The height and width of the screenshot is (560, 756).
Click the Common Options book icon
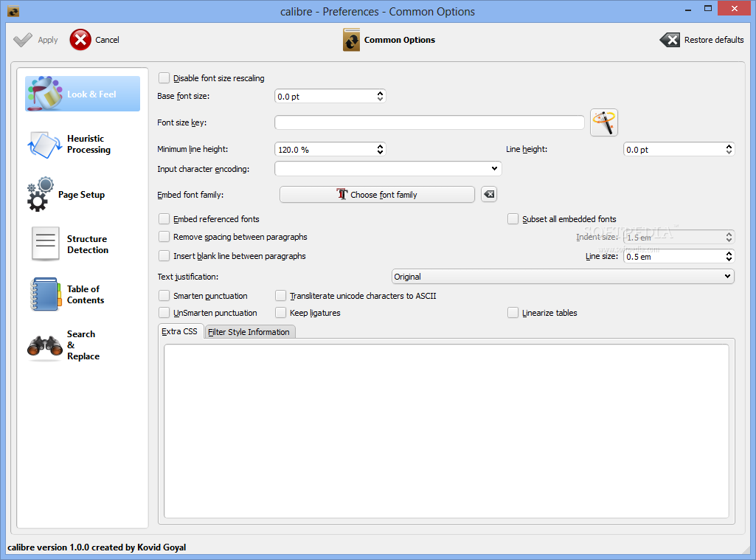pos(352,40)
